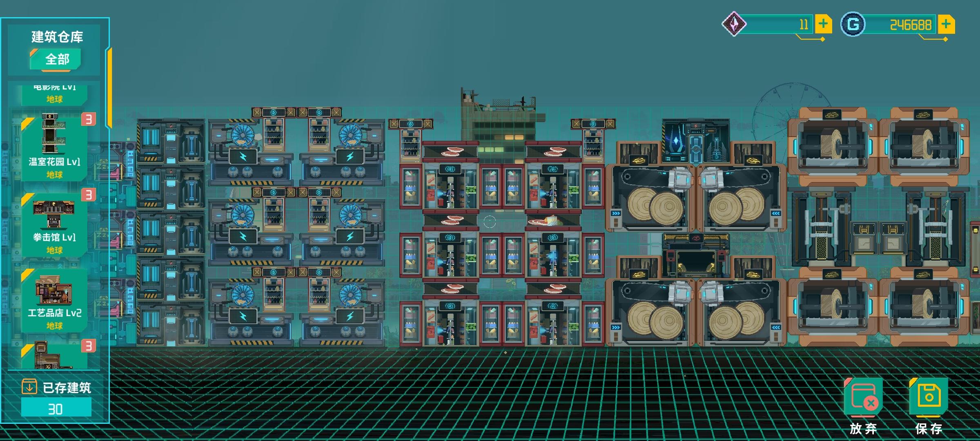Select the blue crystal reactor building
The width and height of the screenshot is (980, 441).
point(695,141)
